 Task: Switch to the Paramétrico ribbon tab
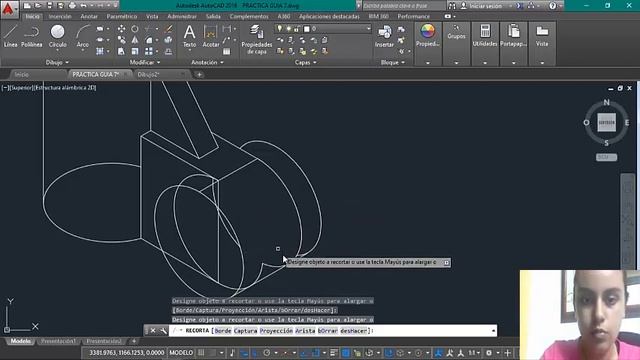pyautogui.click(x=122, y=16)
